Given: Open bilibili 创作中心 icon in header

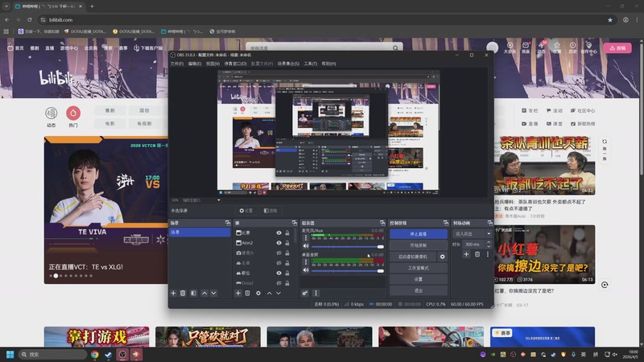Looking at the screenshot, I should click(x=588, y=47).
